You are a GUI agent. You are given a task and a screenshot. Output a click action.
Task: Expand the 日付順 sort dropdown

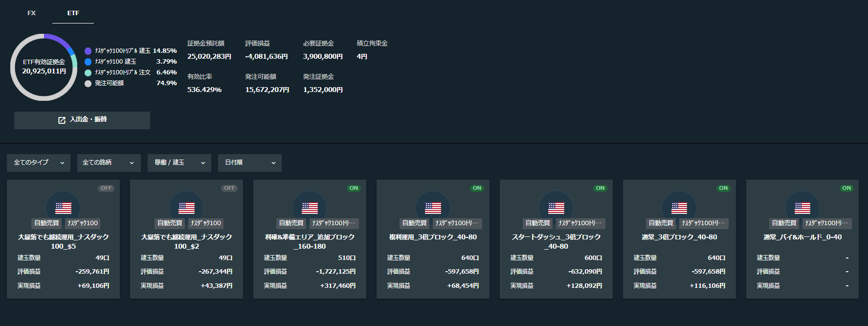coord(250,163)
